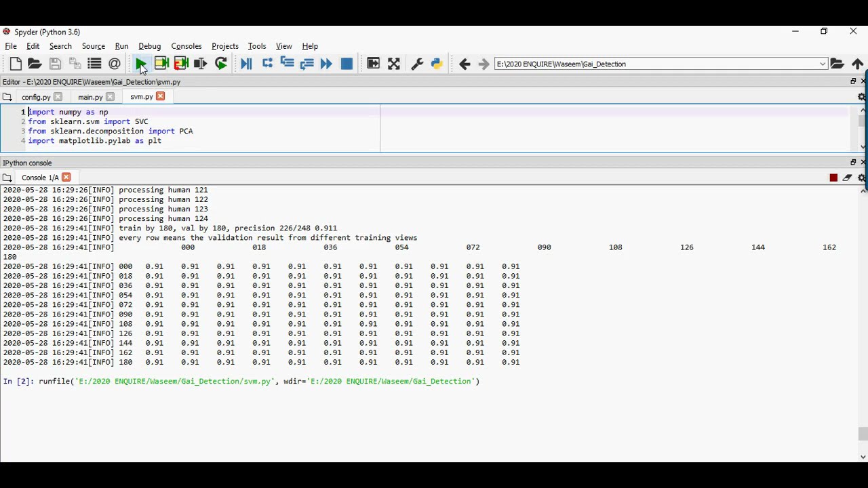The height and width of the screenshot is (488, 868).
Task: Go back to previous cursor position
Action: [465, 64]
